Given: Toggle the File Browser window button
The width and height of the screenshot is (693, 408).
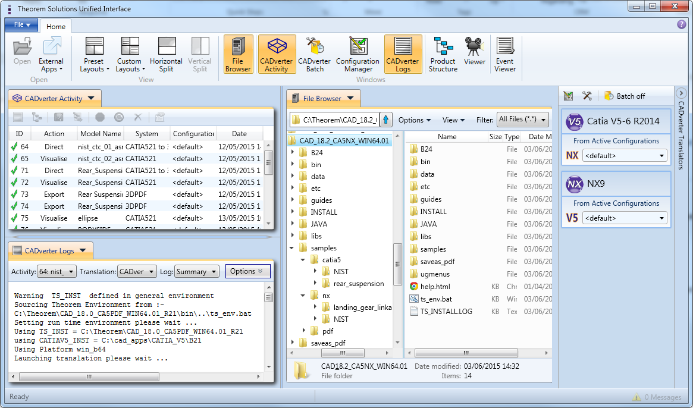Looking at the screenshot, I should coord(238,54).
